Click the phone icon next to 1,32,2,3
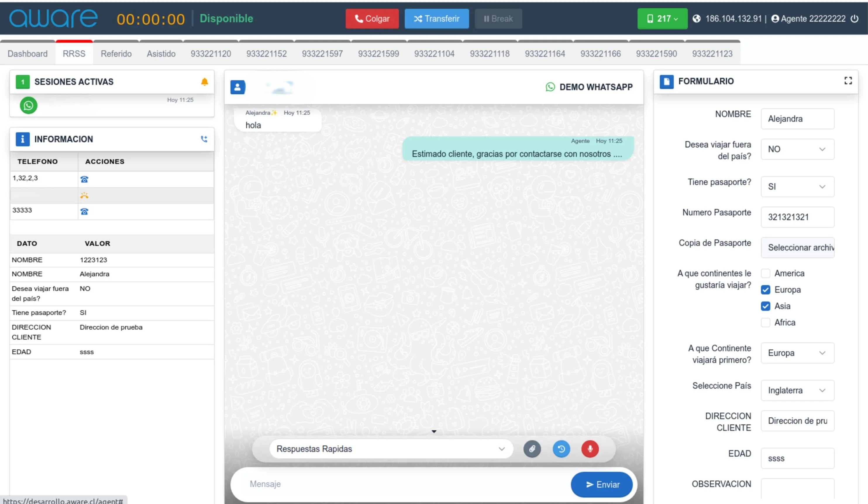Image resolution: width=868 pixels, height=504 pixels. click(x=85, y=179)
